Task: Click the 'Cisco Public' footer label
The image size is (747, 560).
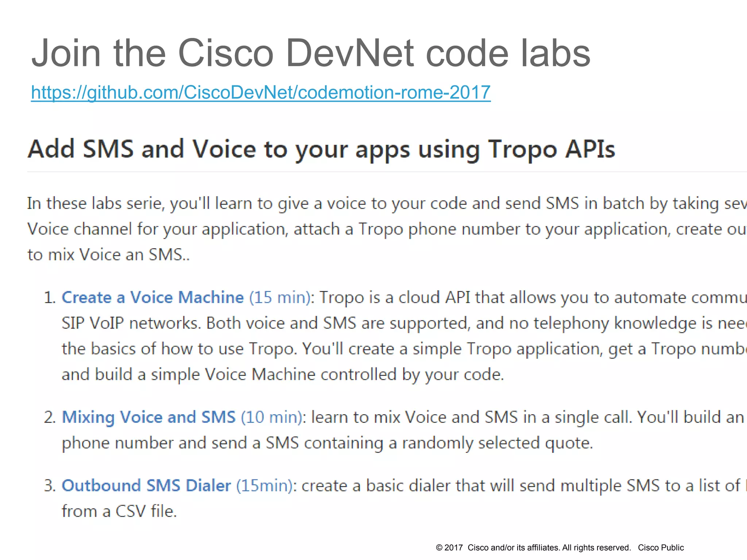Action: click(x=661, y=548)
